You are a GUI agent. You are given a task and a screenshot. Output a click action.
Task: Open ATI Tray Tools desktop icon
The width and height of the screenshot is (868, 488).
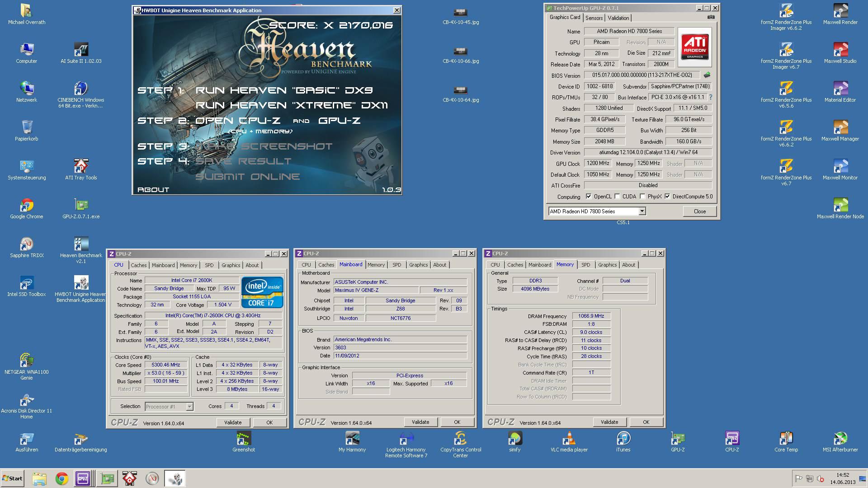[x=81, y=169]
